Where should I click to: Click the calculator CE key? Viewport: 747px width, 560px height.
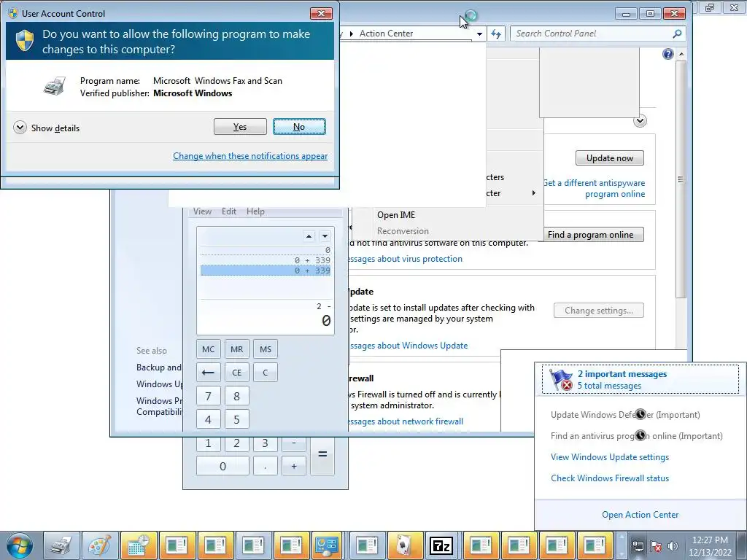(237, 373)
